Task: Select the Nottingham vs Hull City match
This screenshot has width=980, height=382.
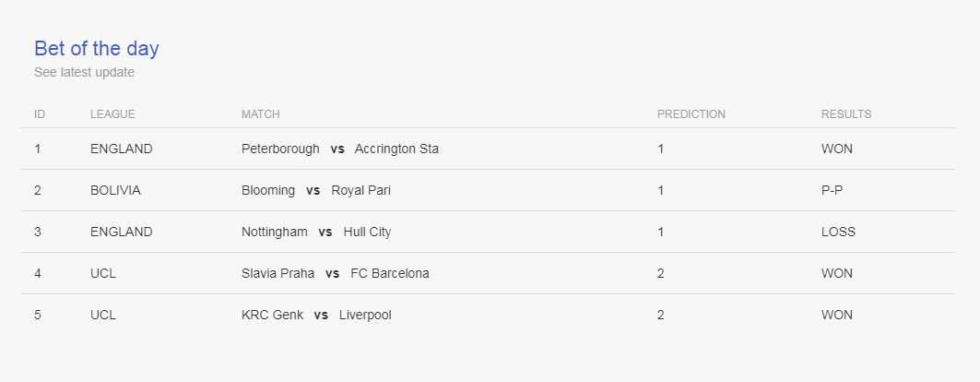Action: (316, 232)
